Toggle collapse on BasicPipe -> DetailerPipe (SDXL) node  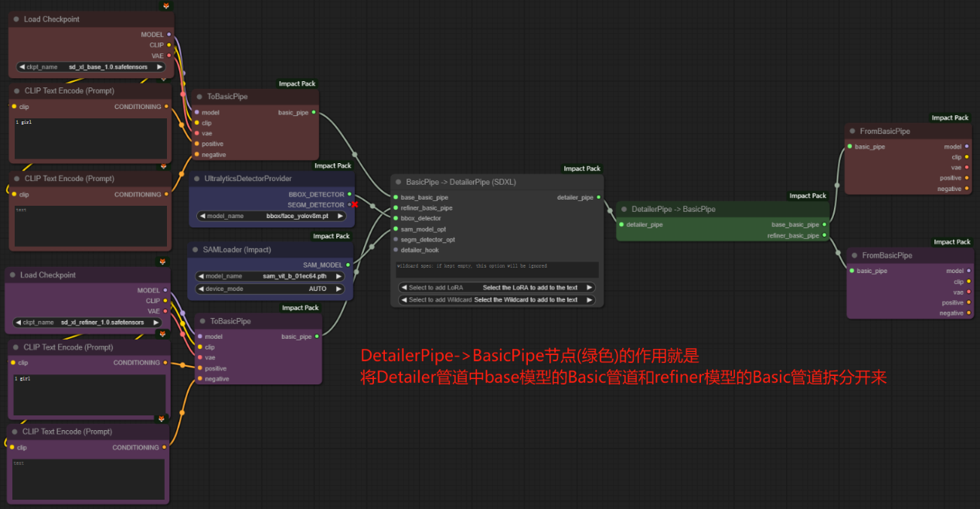pyautogui.click(x=399, y=182)
